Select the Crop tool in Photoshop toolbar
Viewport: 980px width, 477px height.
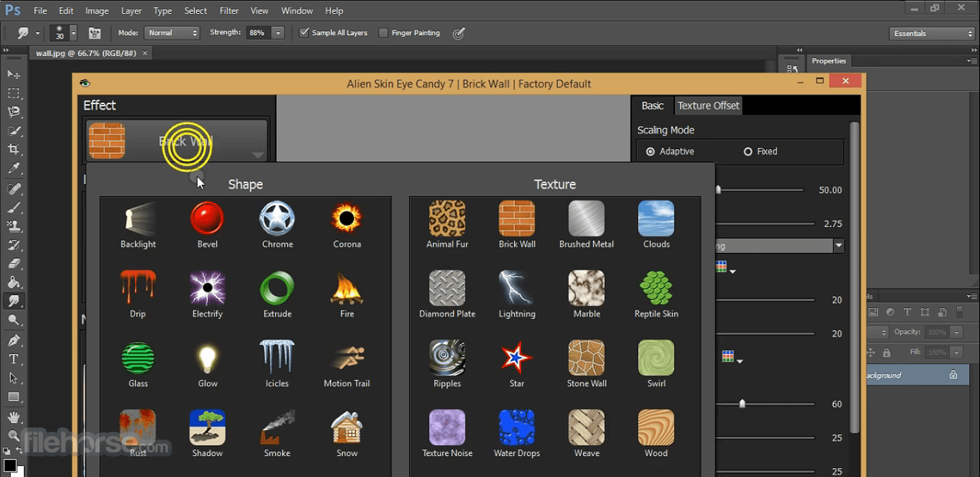[x=14, y=149]
